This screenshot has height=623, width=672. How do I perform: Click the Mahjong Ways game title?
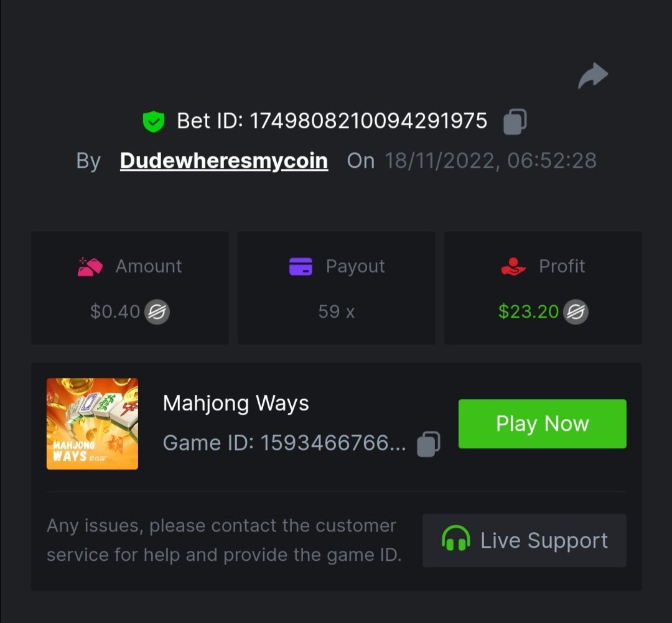coord(236,404)
